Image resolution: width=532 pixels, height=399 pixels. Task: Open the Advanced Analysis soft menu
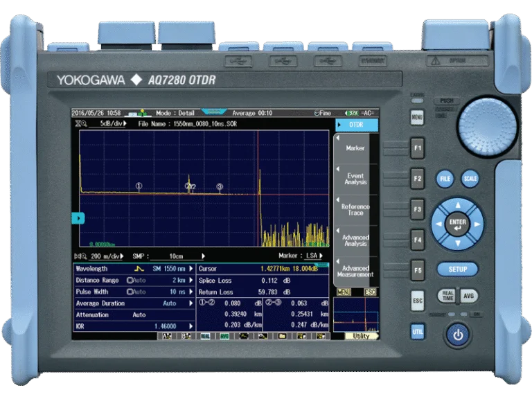[355, 240]
